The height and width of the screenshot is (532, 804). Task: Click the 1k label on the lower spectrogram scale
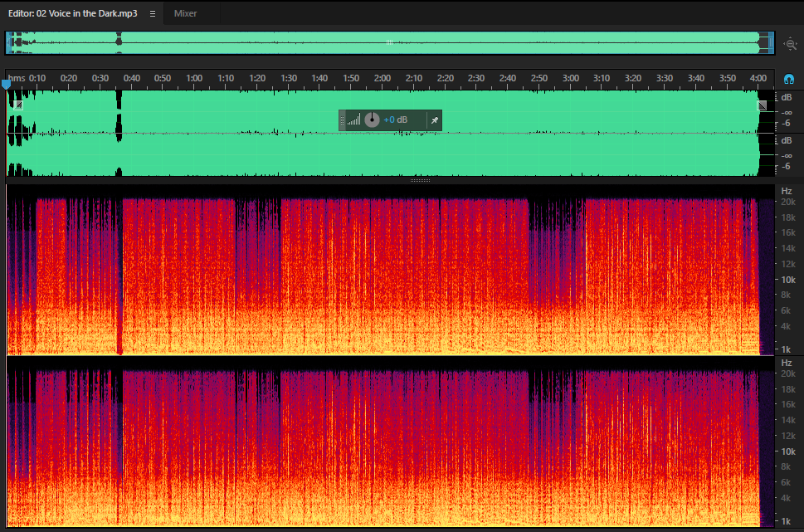click(x=786, y=521)
